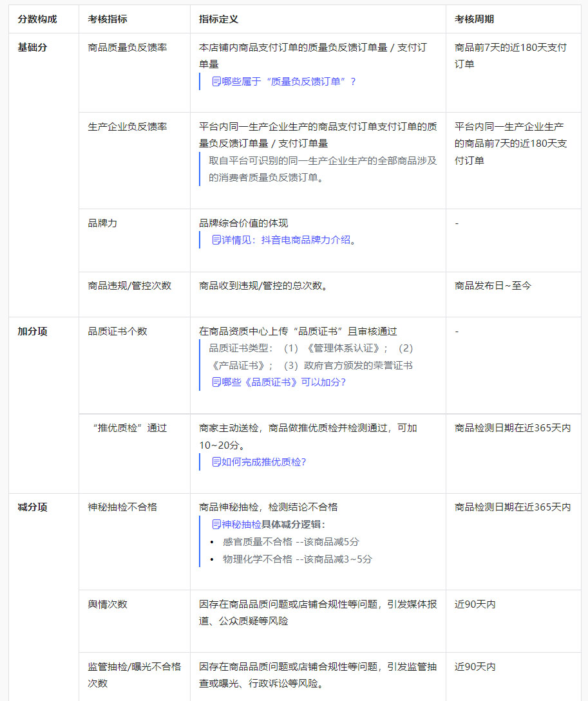Click the 指标定义 column header
Screen dimensions: 588x701
pyautogui.click(x=219, y=19)
